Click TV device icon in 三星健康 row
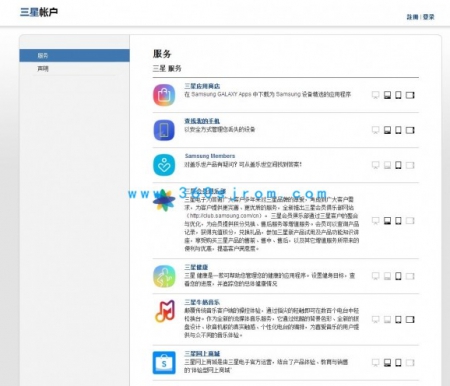The height and width of the screenshot is (386, 450). tap(376, 276)
